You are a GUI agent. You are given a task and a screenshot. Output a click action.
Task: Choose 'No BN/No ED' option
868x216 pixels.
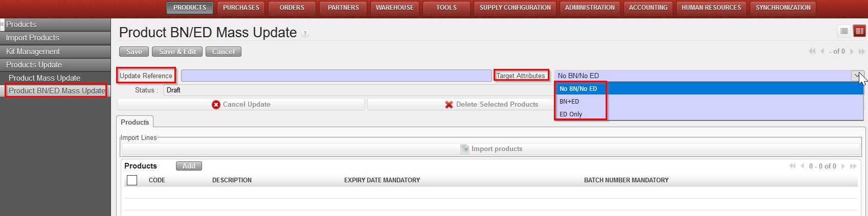[709, 88]
